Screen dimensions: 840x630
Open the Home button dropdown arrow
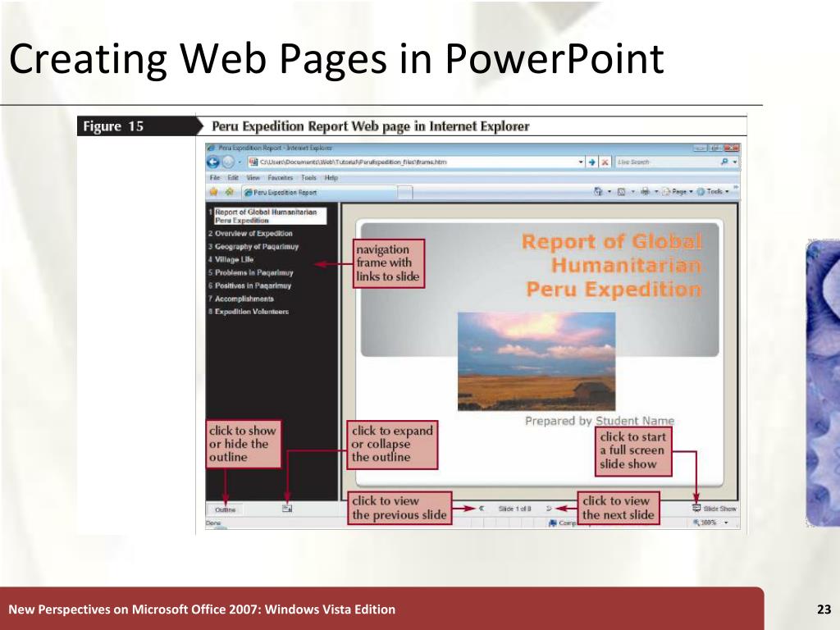point(609,192)
